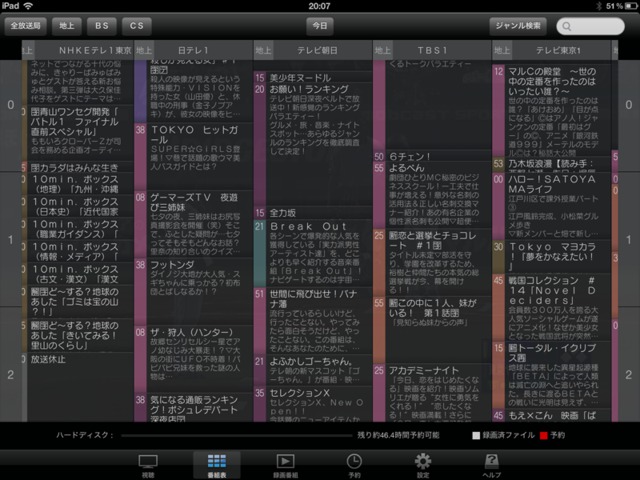Tap the magnifier icon in search field

[x=567, y=27]
